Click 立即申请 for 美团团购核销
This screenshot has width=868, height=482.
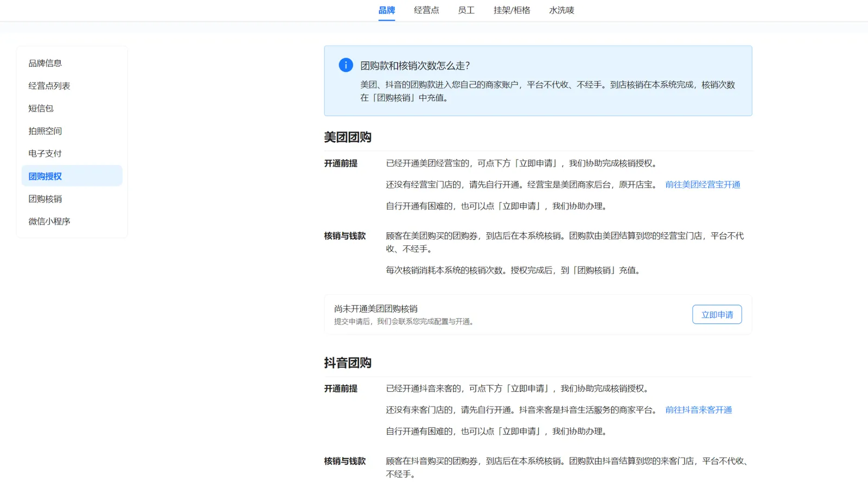pos(717,315)
